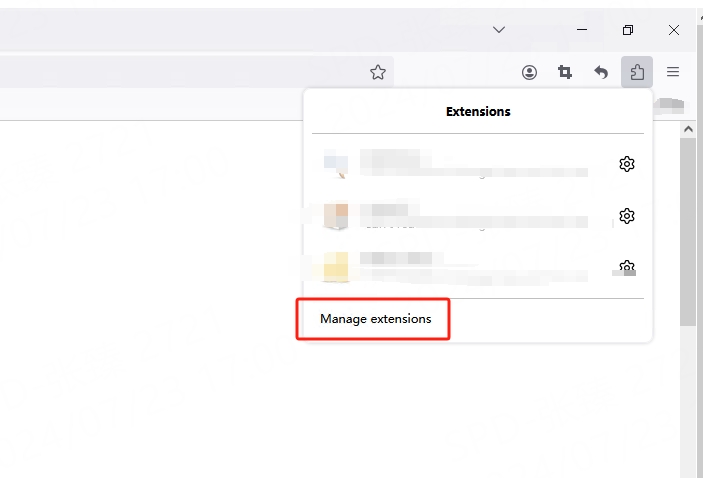Click the Extensions puzzle-piece toolbar button
The image size is (703, 478).
pyautogui.click(x=636, y=72)
